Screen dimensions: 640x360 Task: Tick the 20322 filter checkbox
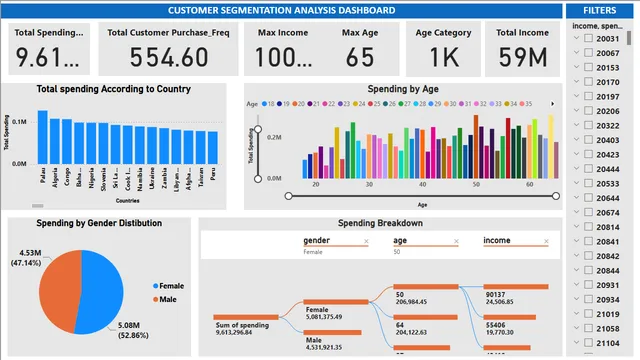pos(589,125)
